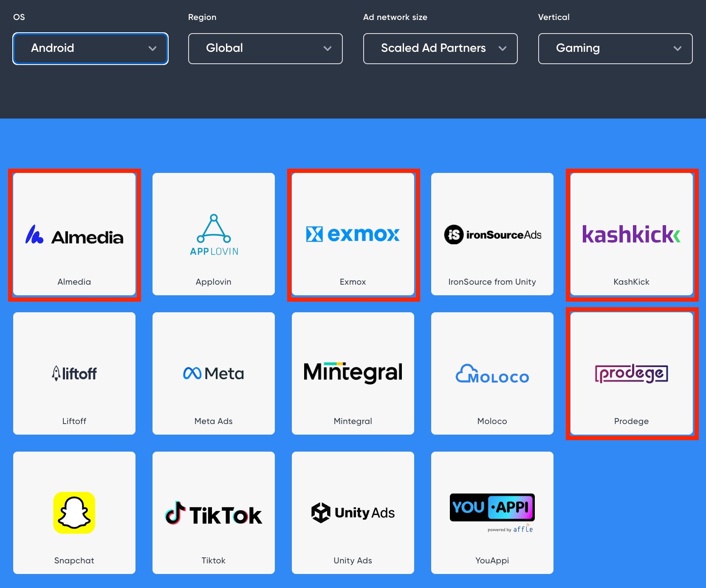
Task: Click the chevron in Scaled Ad Partners box
Action: pos(503,48)
